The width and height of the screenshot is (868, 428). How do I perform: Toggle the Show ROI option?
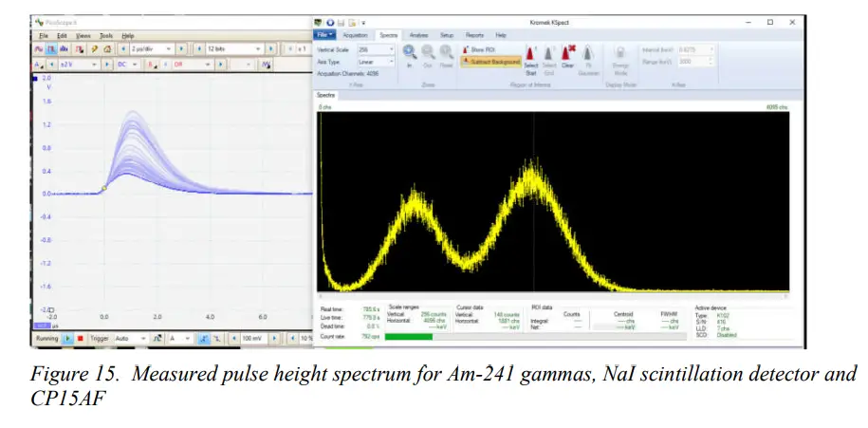(x=479, y=50)
